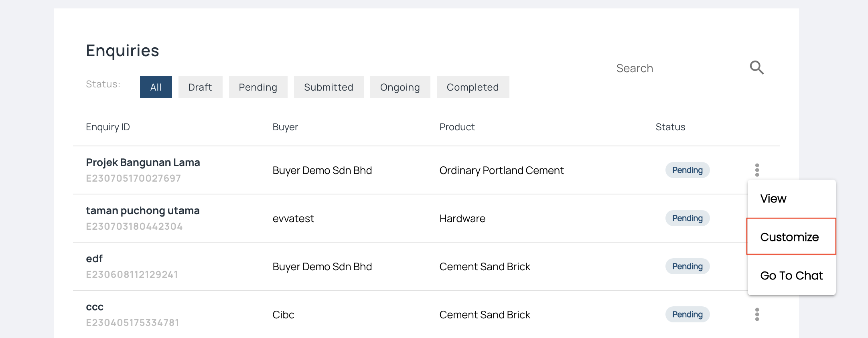Screen dimensions: 868x338
Task: Select the All status filter
Action: [156, 87]
